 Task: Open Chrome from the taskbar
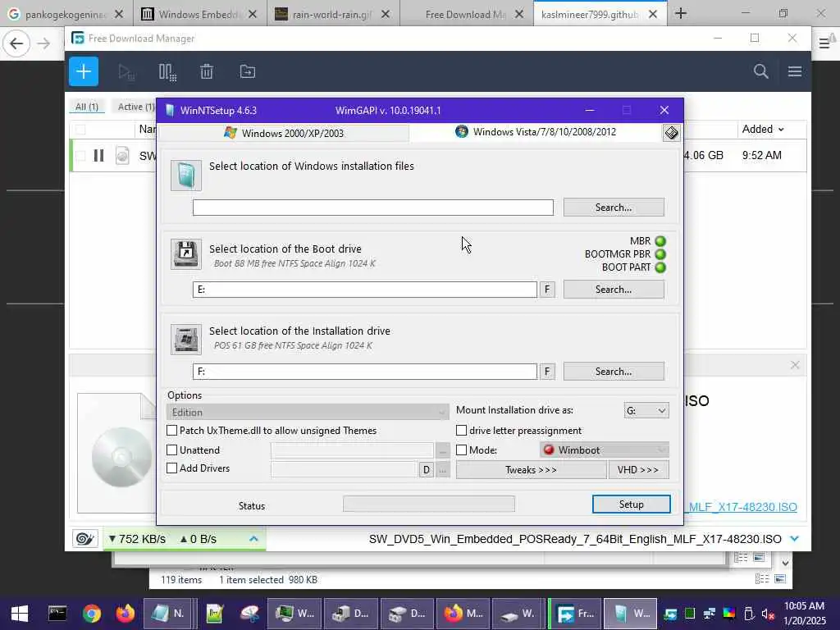[92, 614]
